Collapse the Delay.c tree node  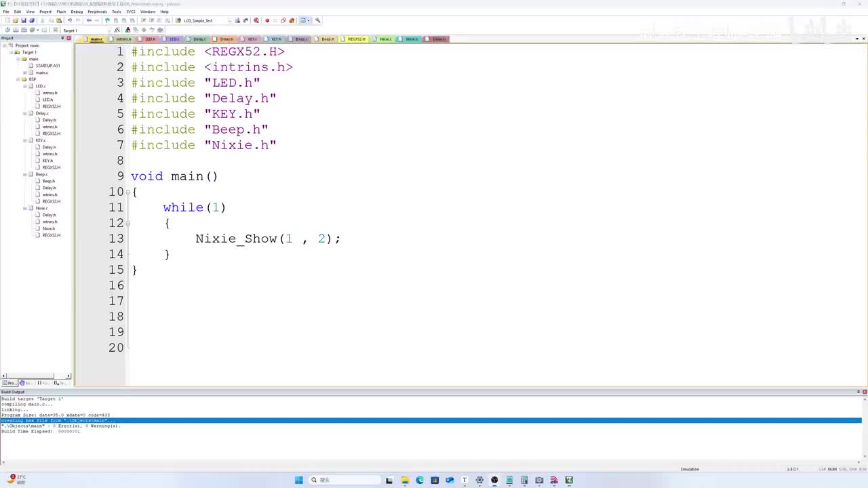tap(24, 113)
